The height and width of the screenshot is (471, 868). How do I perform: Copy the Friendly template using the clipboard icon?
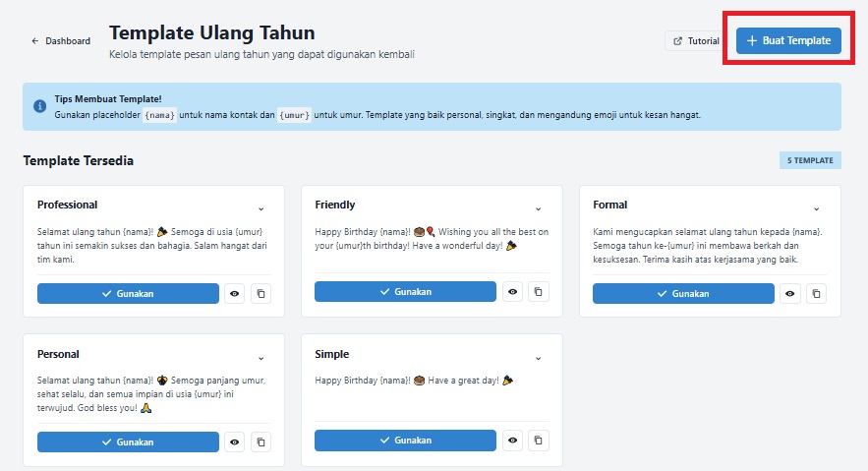pyautogui.click(x=538, y=292)
